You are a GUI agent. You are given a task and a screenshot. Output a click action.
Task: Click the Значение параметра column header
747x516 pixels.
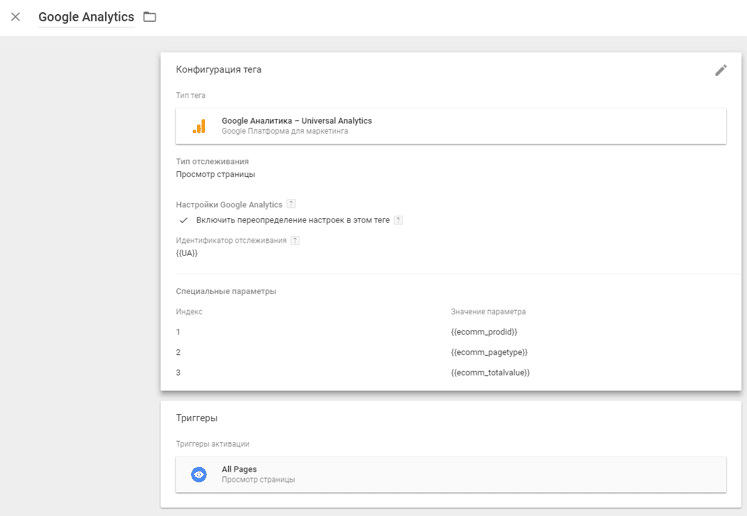click(x=488, y=312)
